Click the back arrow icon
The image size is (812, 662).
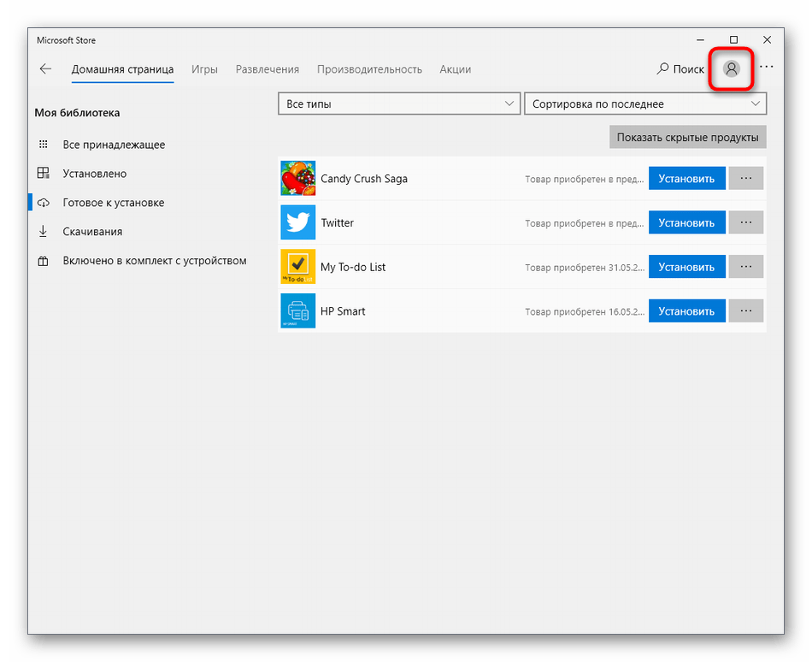pyautogui.click(x=45, y=69)
